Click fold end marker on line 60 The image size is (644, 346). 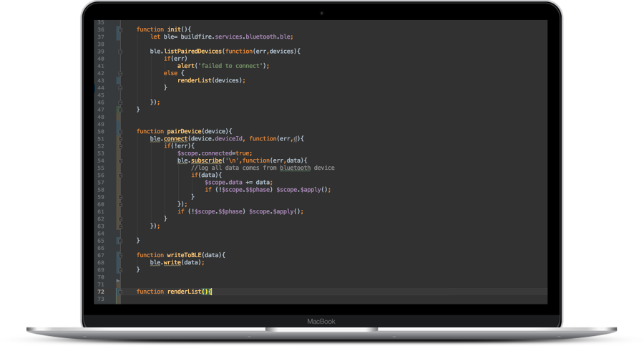pyautogui.click(x=120, y=204)
